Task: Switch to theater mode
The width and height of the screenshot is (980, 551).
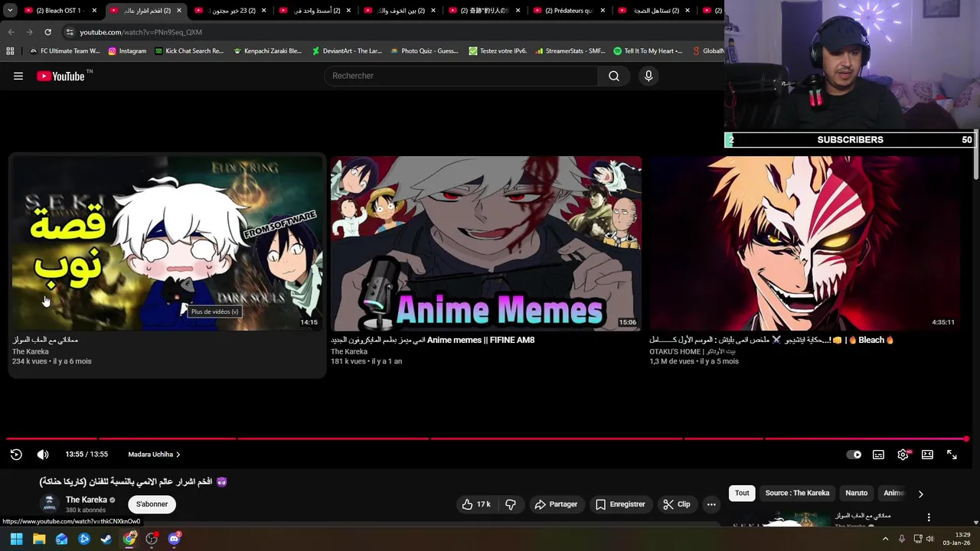Action: pyautogui.click(x=927, y=455)
